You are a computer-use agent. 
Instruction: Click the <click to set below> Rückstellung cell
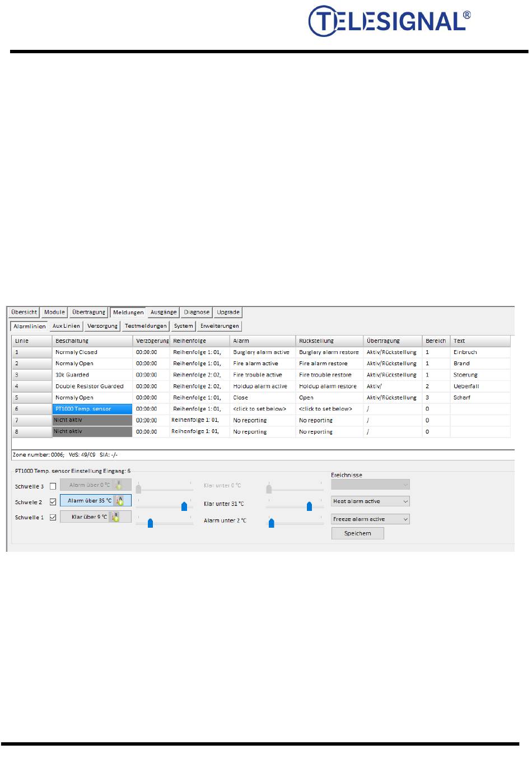tap(329, 409)
